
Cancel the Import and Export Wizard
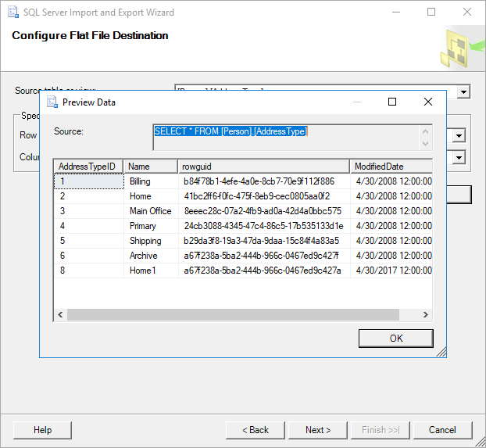pyautogui.click(x=442, y=430)
